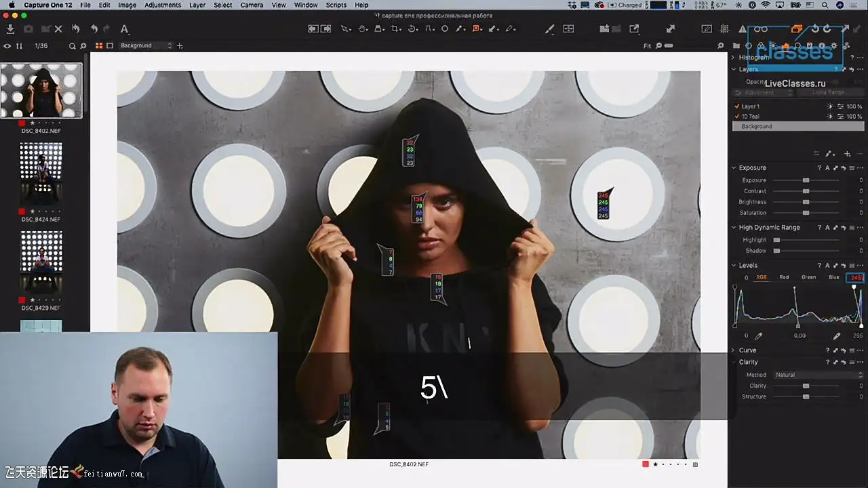Open the Camera menu
The height and width of the screenshot is (488, 868).
252,5
